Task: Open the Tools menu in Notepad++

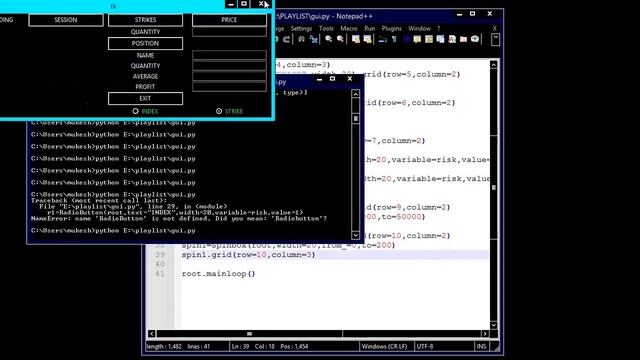Action: pyautogui.click(x=326, y=29)
